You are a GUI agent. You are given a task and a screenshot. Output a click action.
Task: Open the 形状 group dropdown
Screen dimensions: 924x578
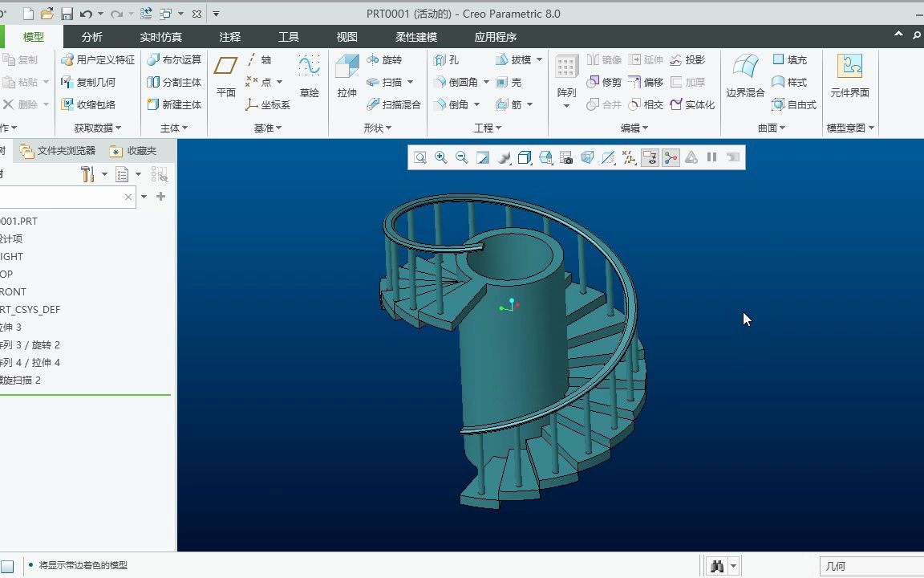point(378,128)
